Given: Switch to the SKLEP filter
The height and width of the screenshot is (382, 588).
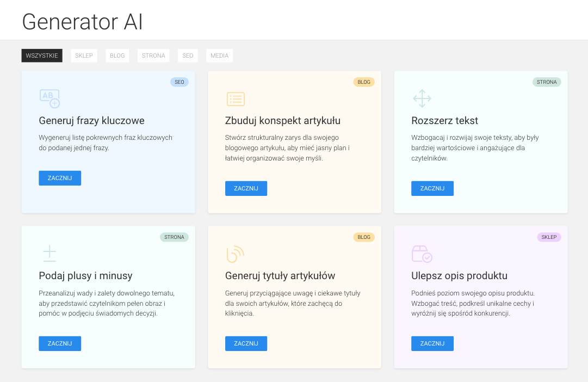Looking at the screenshot, I should pos(84,55).
